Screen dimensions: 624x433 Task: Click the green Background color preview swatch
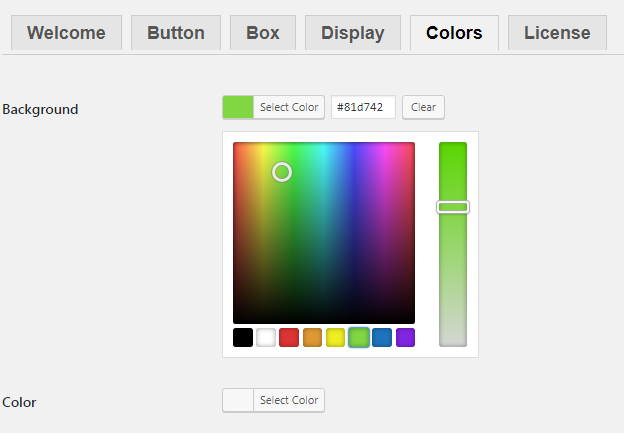click(x=238, y=107)
